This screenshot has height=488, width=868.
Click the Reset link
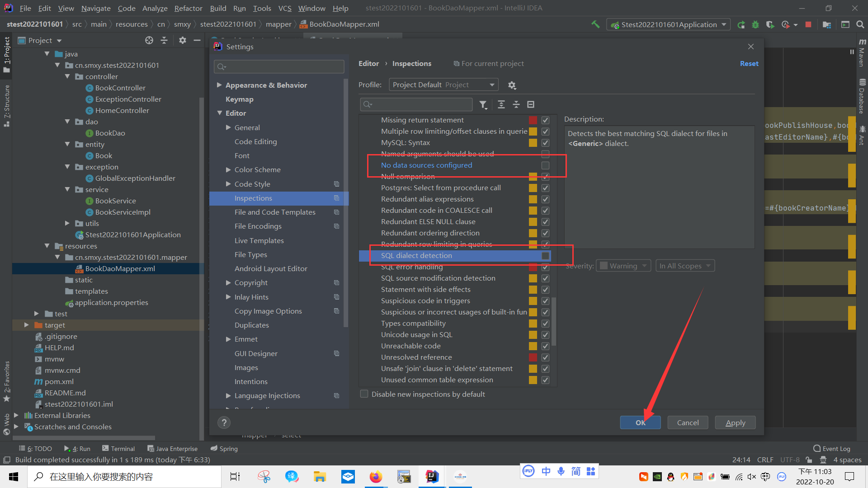tap(749, 64)
